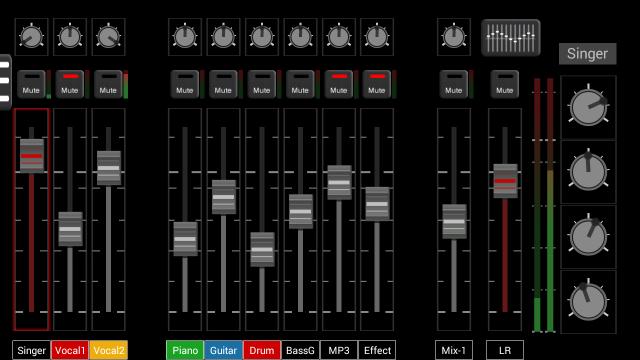Open the side menu handle on left edge
Image resolution: width=640 pixels, height=360 pixels.
5,82
